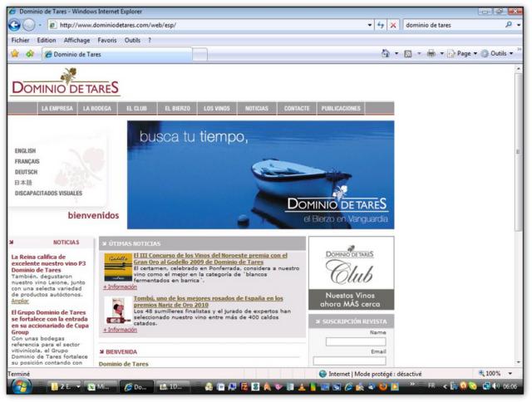Open the Edition menu

(47, 40)
